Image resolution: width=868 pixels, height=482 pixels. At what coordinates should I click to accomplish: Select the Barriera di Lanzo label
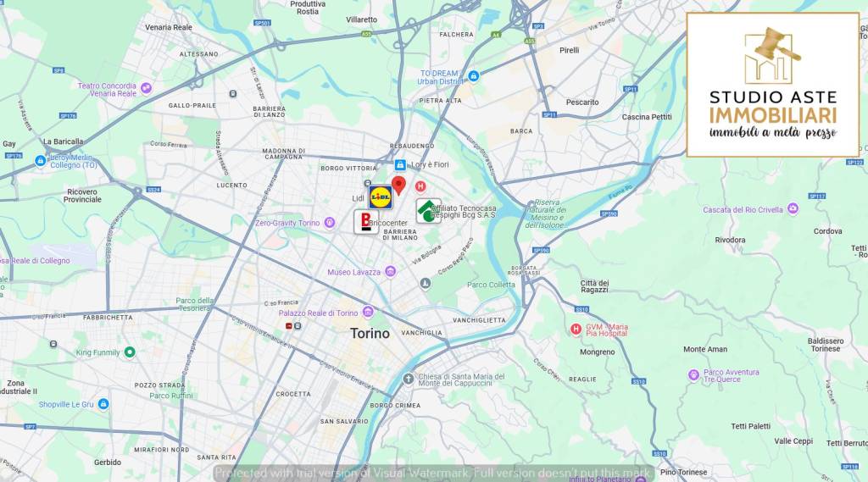pos(269,112)
